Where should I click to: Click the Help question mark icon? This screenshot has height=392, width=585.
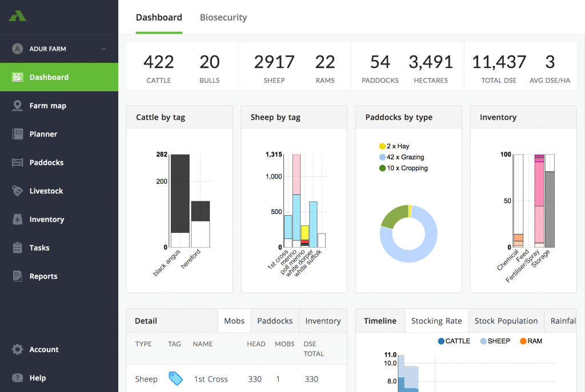click(17, 378)
